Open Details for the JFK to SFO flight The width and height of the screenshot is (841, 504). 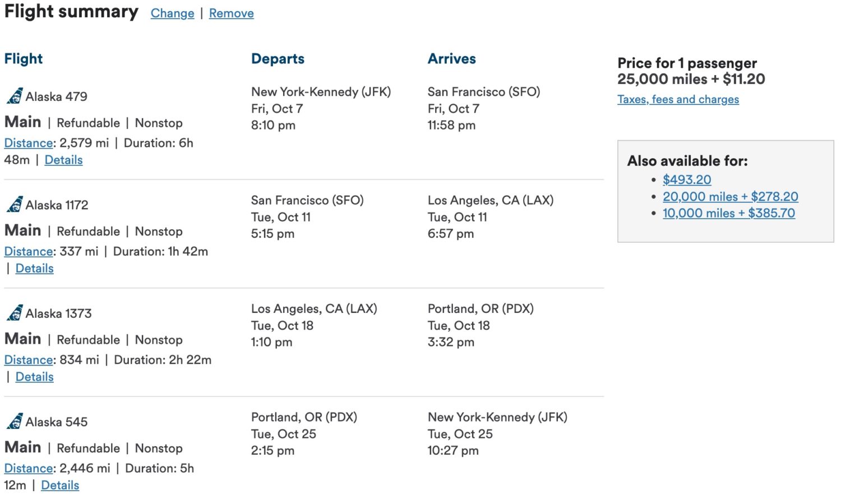click(x=63, y=160)
